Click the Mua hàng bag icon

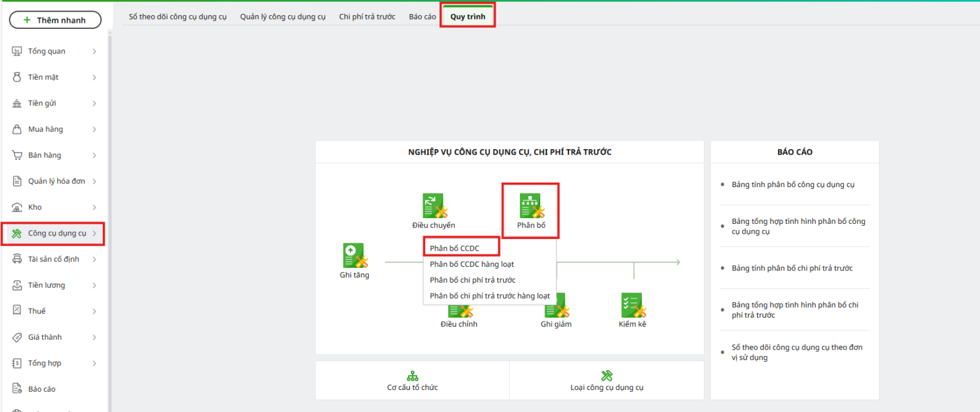coord(17,129)
